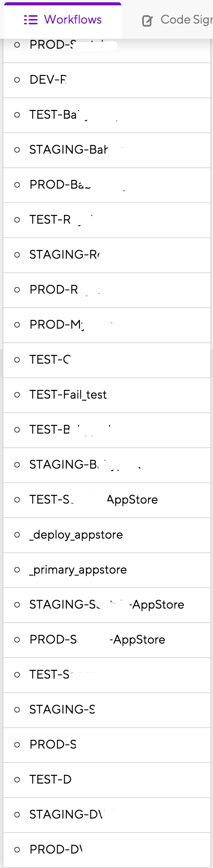Screen dimensions: 213x868
Task: Click the Code Signing pencil icon
Action: coord(147,21)
